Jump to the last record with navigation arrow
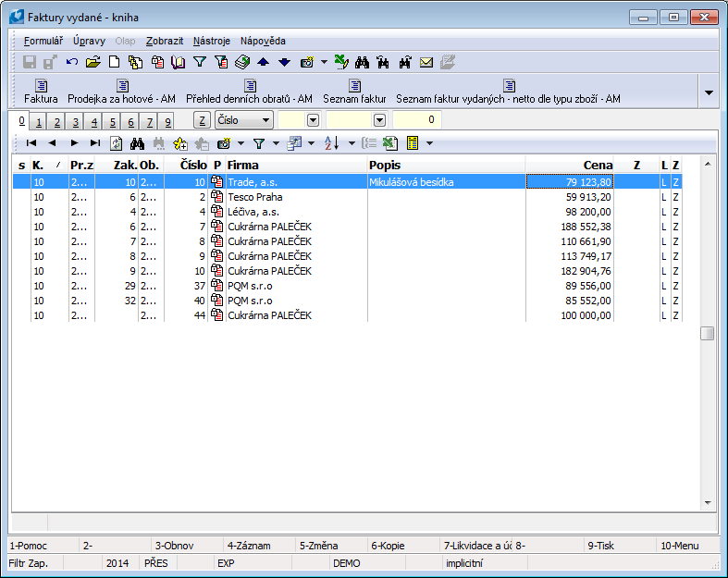The width and height of the screenshot is (728, 578). [95, 143]
